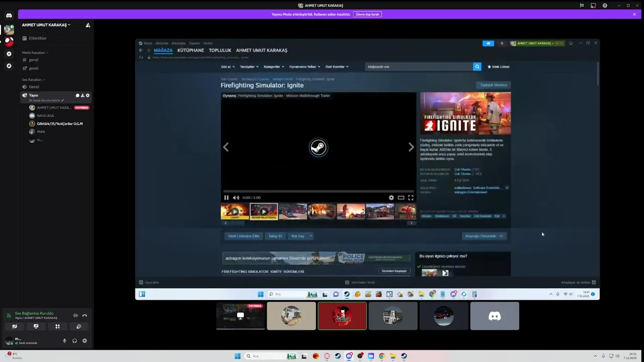Open Discord user settings gear
The image size is (644, 362).
pyautogui.click(x=85, y=341)
